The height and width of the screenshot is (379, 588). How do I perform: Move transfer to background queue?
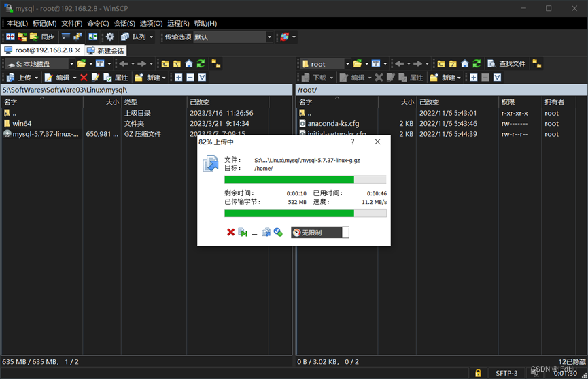click(x=266, y=233)
